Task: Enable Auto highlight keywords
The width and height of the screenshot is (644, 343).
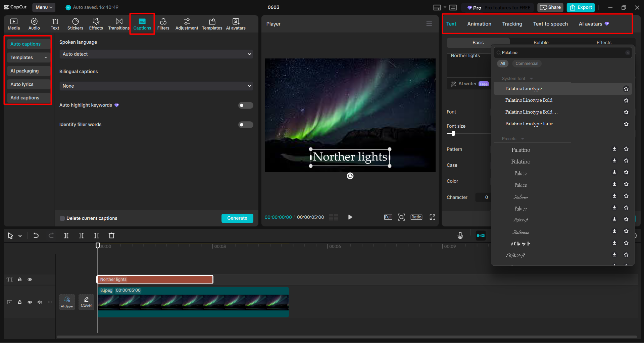Action: (246, 105)
